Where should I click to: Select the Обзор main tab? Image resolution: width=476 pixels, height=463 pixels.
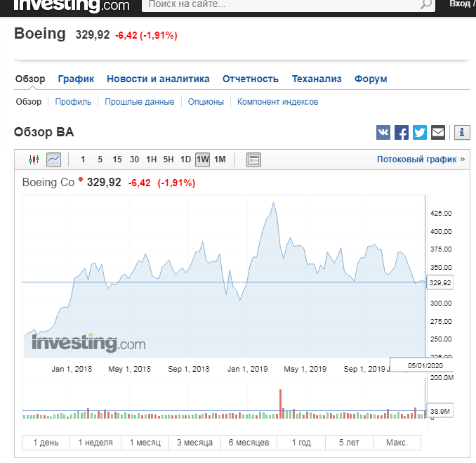(30, 79)
